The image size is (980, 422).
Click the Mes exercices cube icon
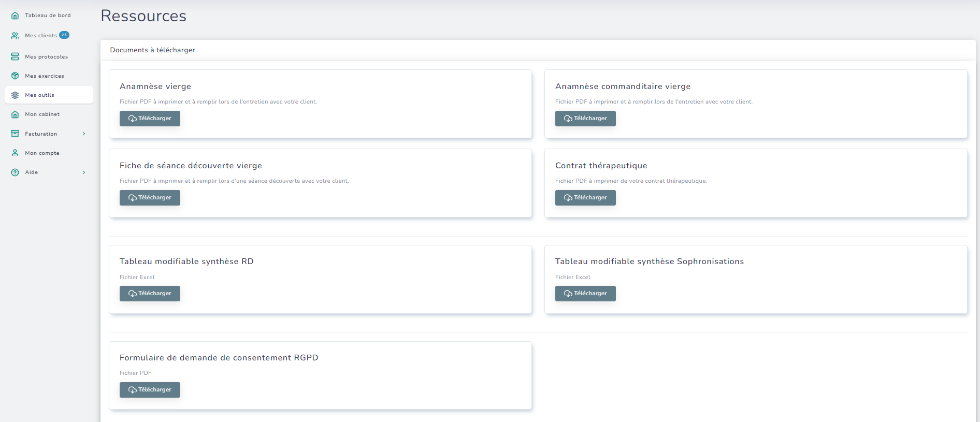point(15,76)
